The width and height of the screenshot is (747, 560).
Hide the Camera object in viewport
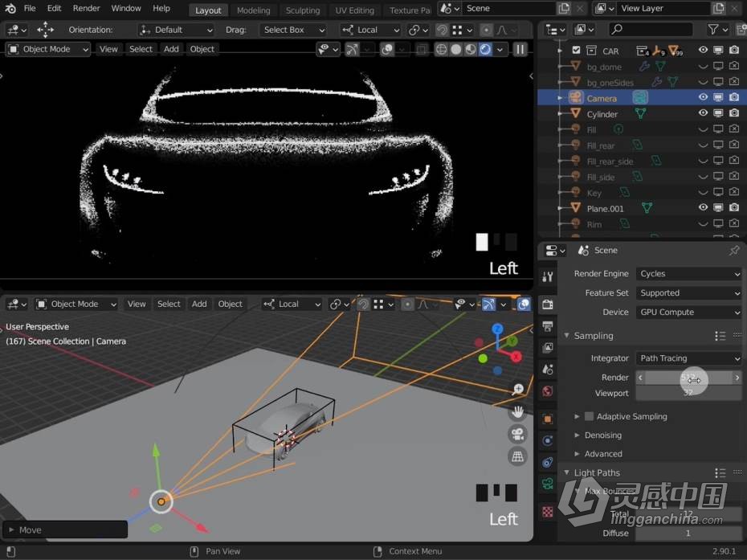click(x=703, y=97)
